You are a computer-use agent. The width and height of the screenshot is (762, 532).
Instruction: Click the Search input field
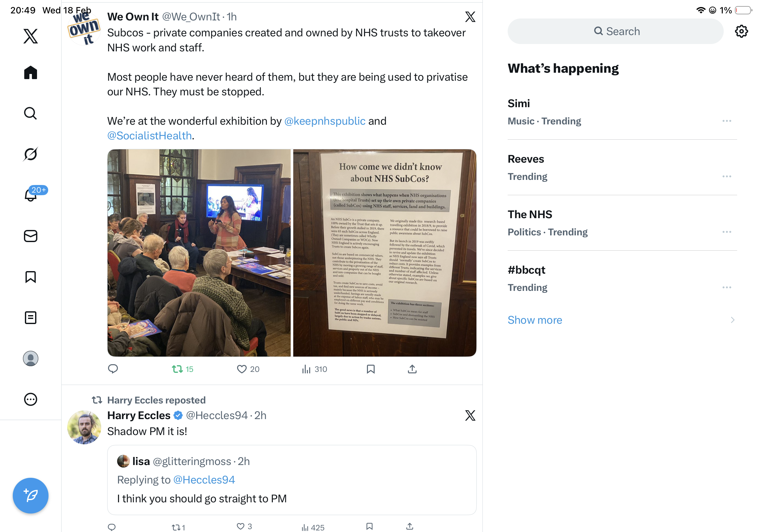(x=615, y=31)
